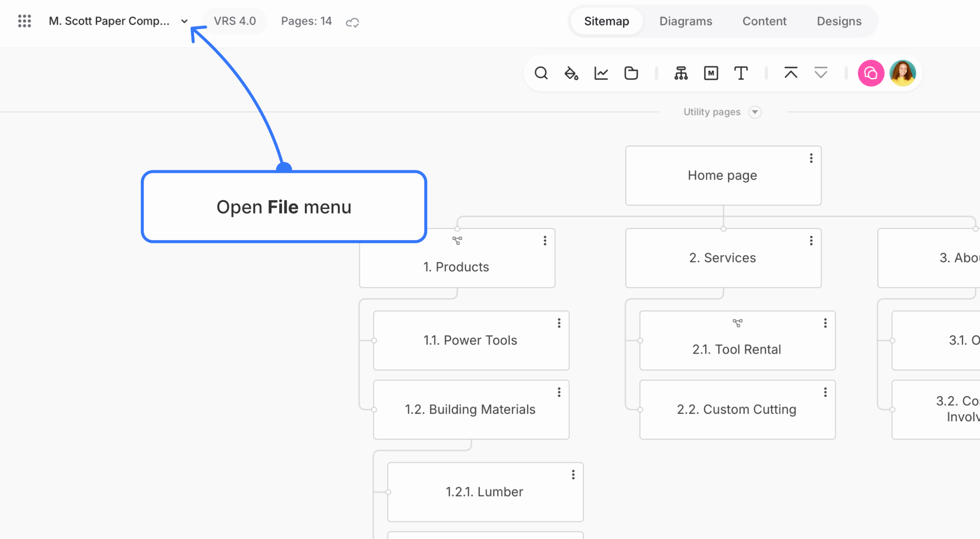Click the cloud sync status icon

(352, 22)
